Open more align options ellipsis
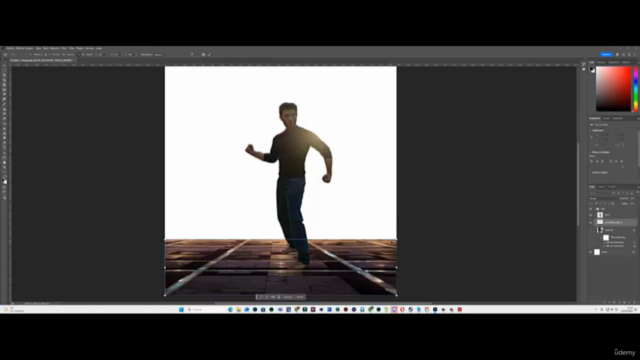This screenshot has height=360, width=640. (x=622, y=167)
